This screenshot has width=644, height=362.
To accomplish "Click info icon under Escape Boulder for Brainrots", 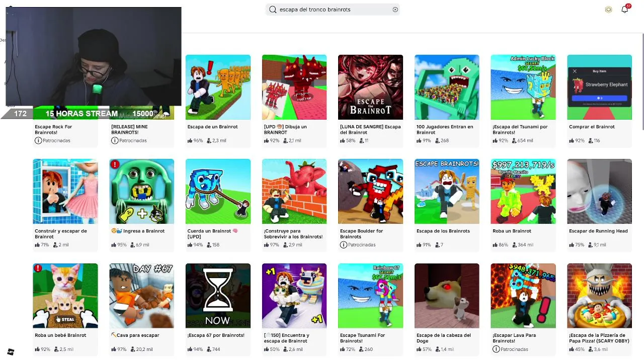I will [x=344, y=245].
